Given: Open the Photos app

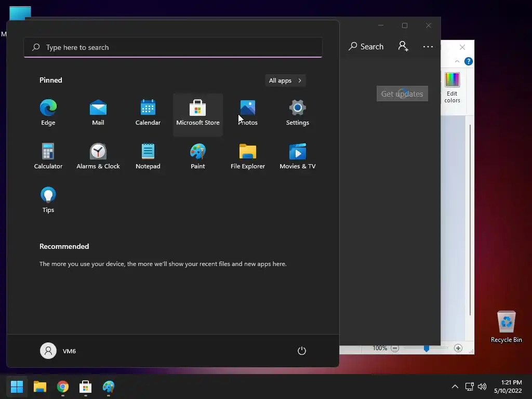Looking at the screenshot, I should pyautogui.click(x=248, y=113).
